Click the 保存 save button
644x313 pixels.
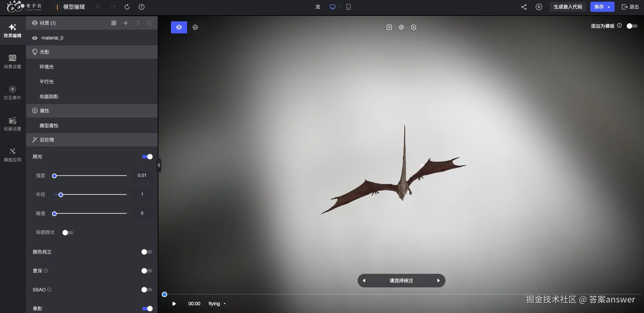click(x=599, y=7)
